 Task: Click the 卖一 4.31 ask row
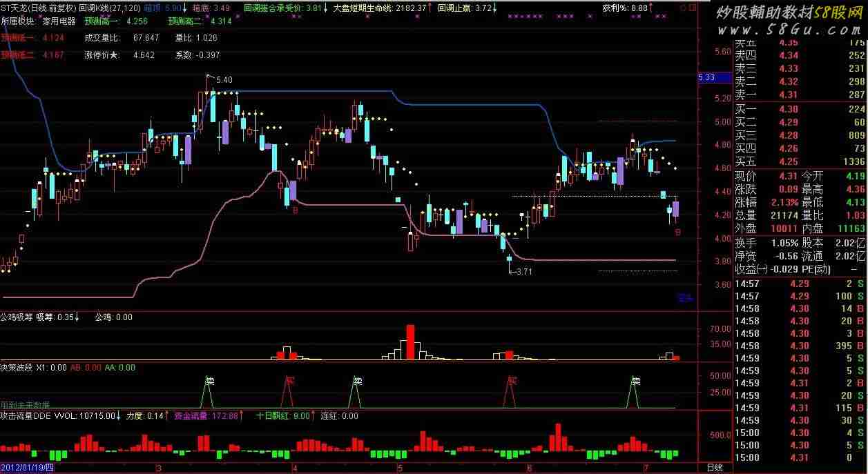coord(800,95)
